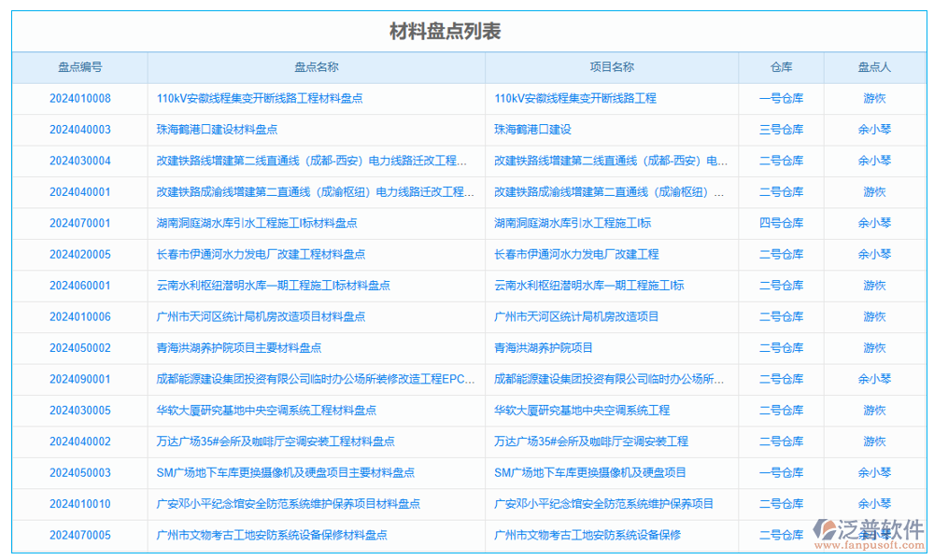Image resolution: width=934 pixels, height=560 pixels.
Task: Select 四号仓库 in the 湖南洞庭湖 row
Action: point(781,223)
